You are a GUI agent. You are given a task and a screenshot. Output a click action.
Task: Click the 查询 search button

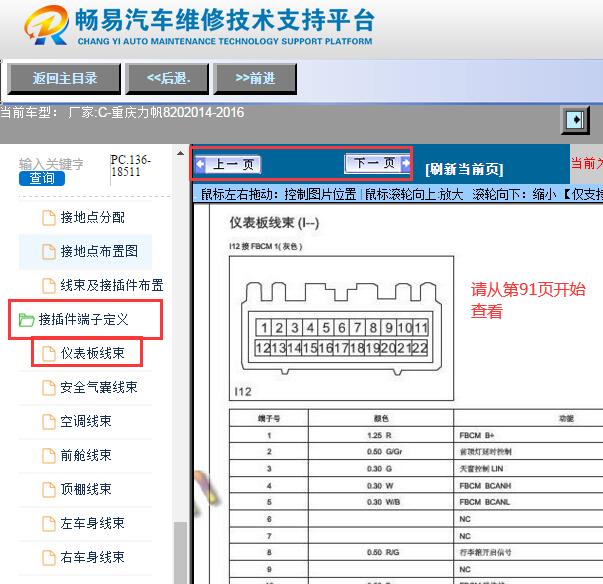pyautogui.click(x=42, y=178)
